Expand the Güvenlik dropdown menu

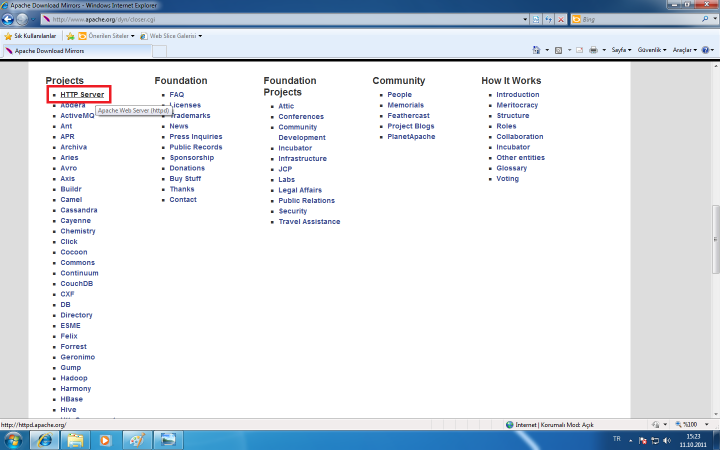(x=653, y=49)
